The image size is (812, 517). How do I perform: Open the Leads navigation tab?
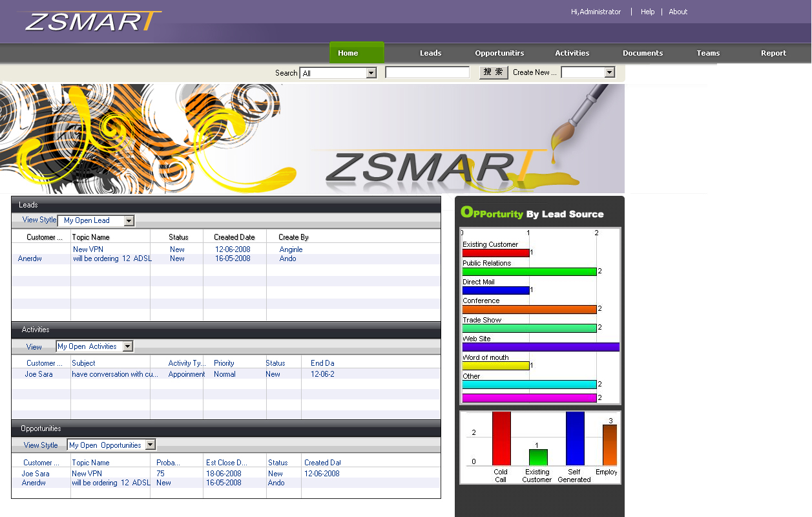click(430, 53)
